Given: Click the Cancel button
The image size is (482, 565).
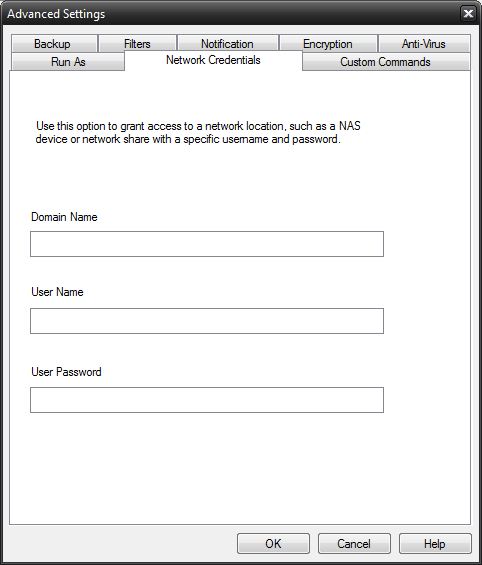Looking at the screenshot, I should pos(354,543).
